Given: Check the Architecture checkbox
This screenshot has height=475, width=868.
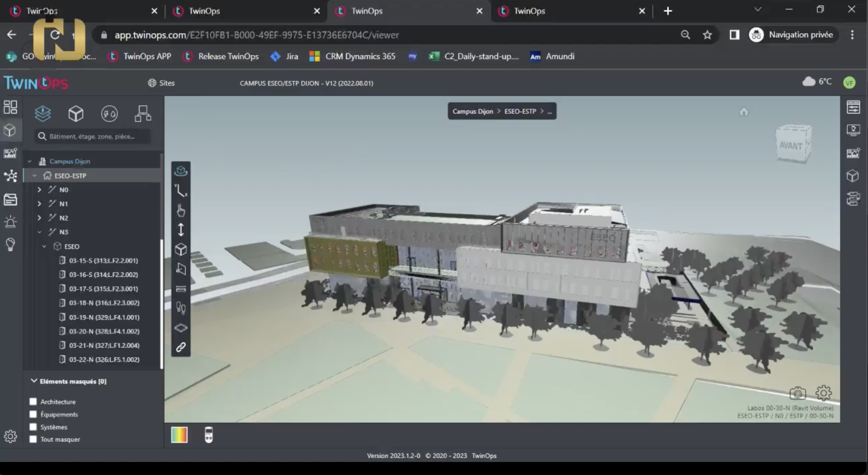Looking at the screenshot, I should (x=33, y=402).
